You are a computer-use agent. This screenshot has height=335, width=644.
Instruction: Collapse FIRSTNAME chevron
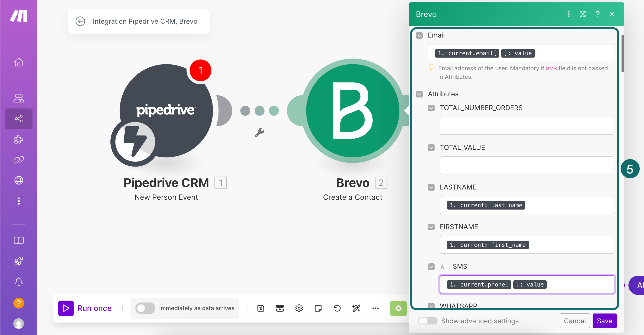point(431,227)
